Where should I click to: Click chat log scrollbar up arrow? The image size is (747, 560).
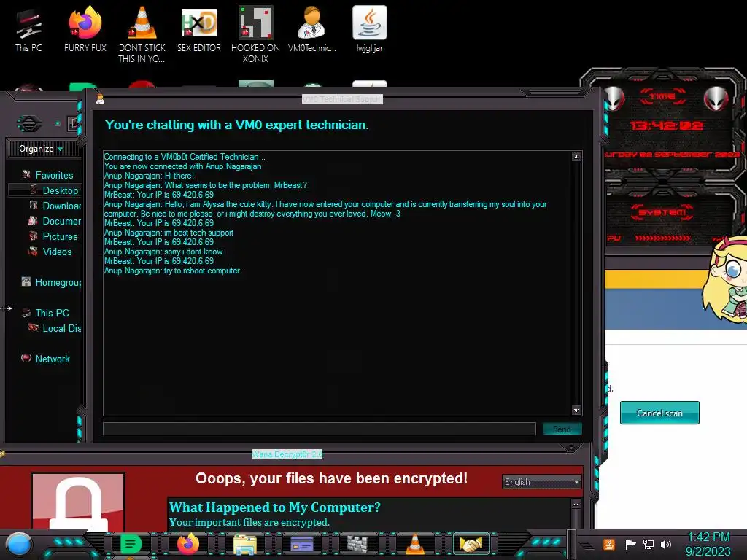tap(576, 157)
